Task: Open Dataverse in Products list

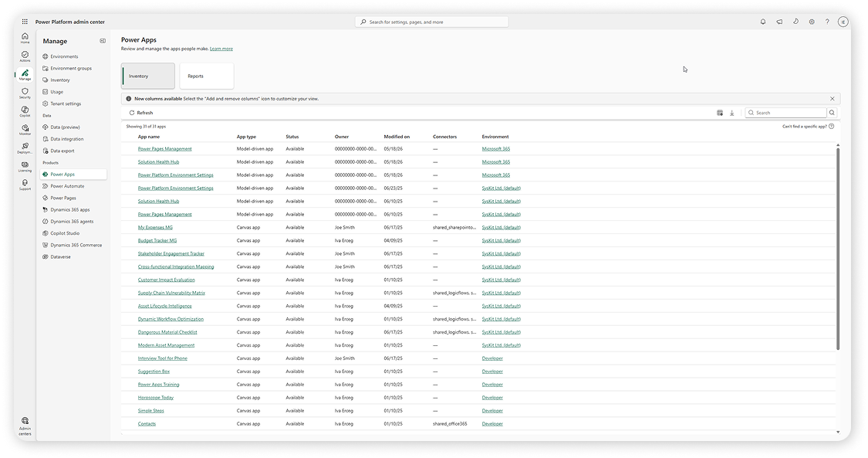Action: [x=73, y=256]
